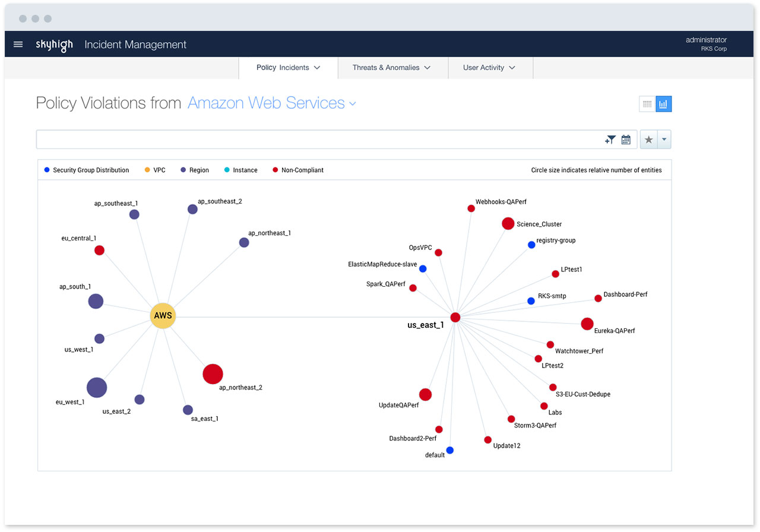Screen dimensions: 760x532
Task: Select the Dashboard-Perf node
Action: coord(598,298)
